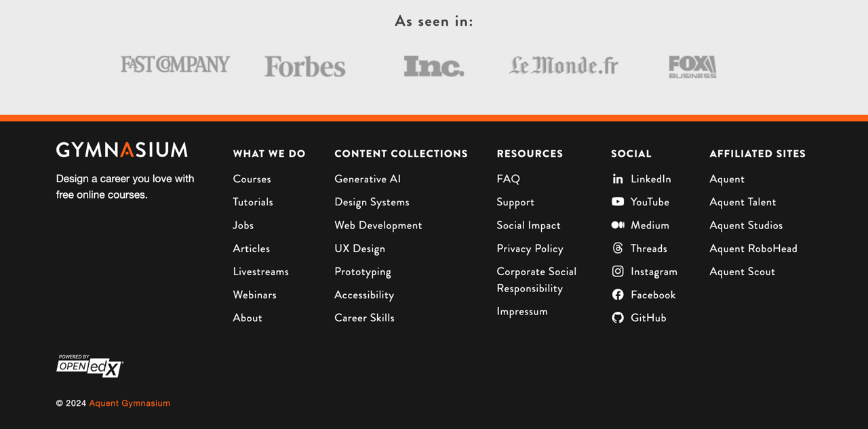This screenshot has width=868, height=429.
Task: Open the Privacy Policy link
Action: point(530,249)
